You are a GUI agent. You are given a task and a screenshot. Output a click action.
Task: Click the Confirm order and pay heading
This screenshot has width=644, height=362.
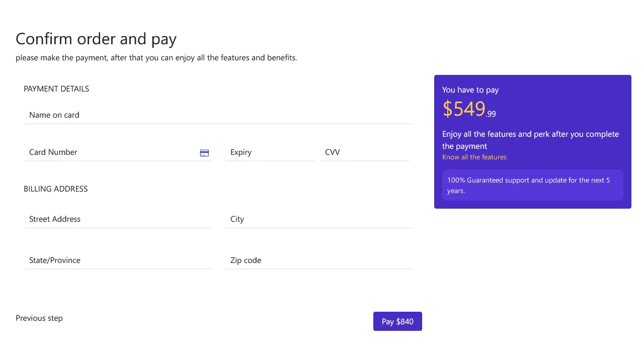click(96, 38)
